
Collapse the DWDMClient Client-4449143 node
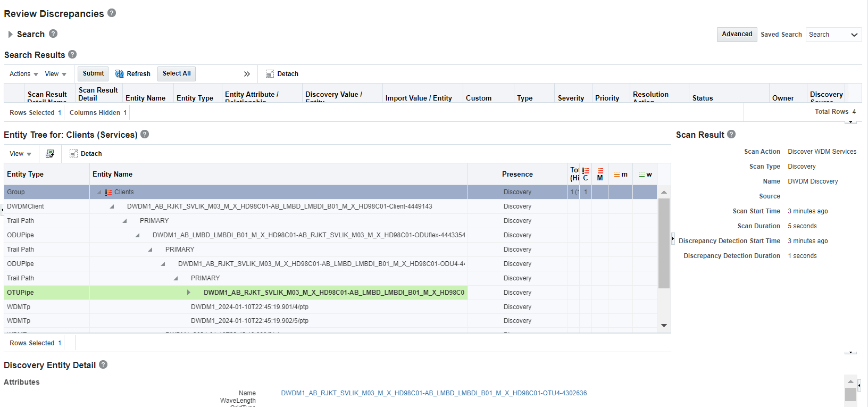click(x=112, y=206)
